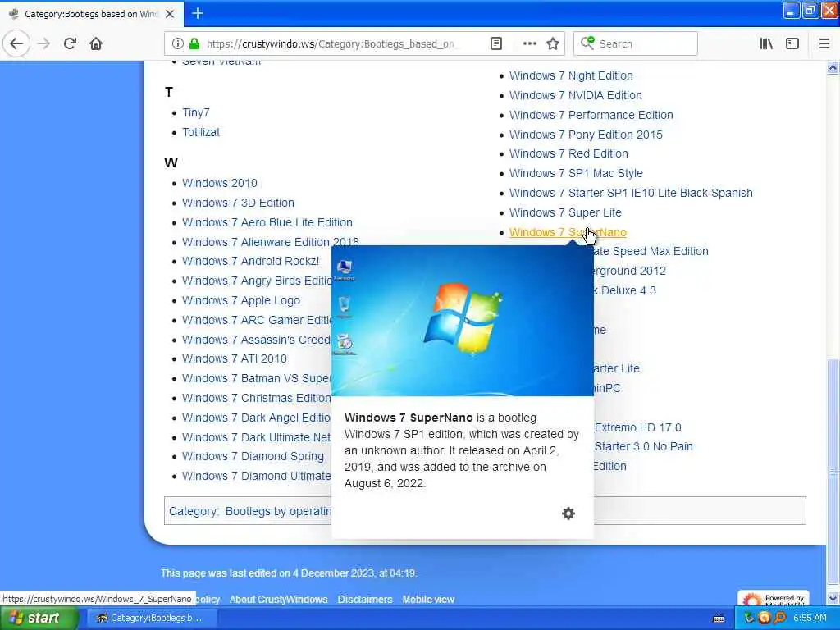Open Windows 7 Pony Edition 2015
840x630 pixels.
point(586,135)
